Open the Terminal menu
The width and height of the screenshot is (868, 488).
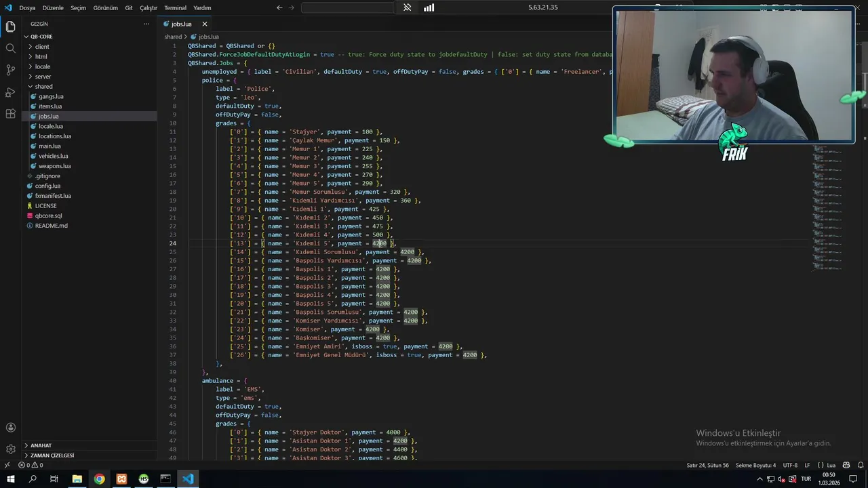pyautogui.click(x=175, y=8)
